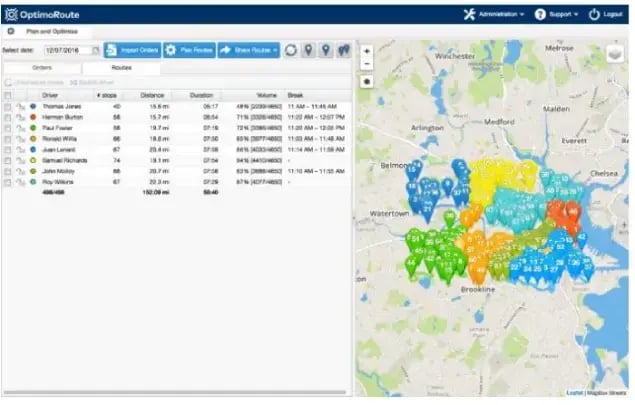Click the red color dot for Herman Burton
Viewport: 635px width, 405px height.
point(33,117)
